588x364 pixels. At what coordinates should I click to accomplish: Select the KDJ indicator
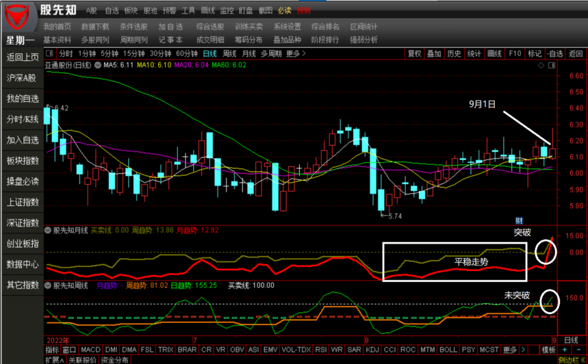click(x=372, y=350)
